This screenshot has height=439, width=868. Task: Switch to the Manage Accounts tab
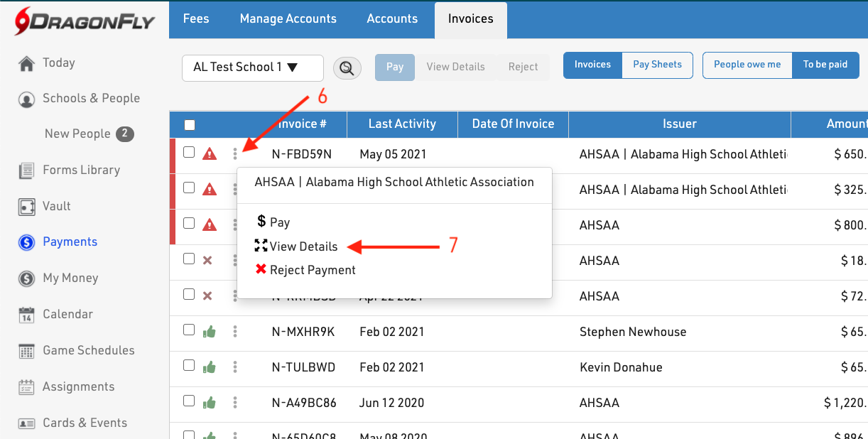click(288, 18)
